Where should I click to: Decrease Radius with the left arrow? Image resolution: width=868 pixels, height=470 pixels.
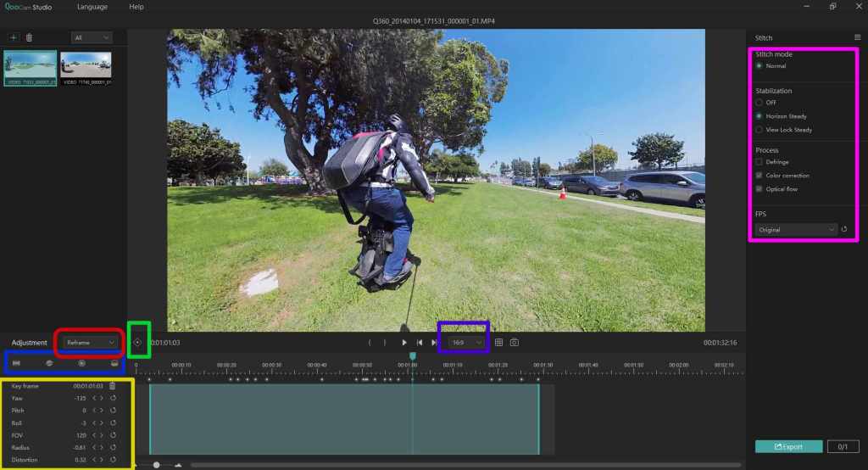point(94,447)
